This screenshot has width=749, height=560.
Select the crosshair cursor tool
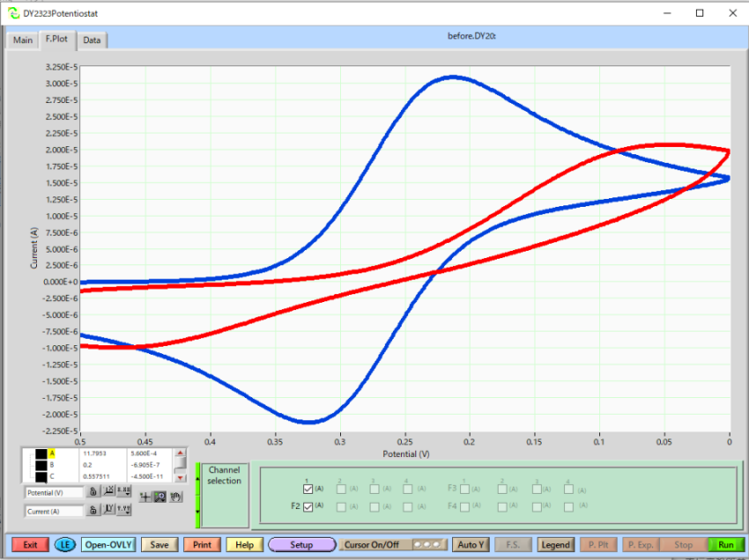(x=146, y=497)
